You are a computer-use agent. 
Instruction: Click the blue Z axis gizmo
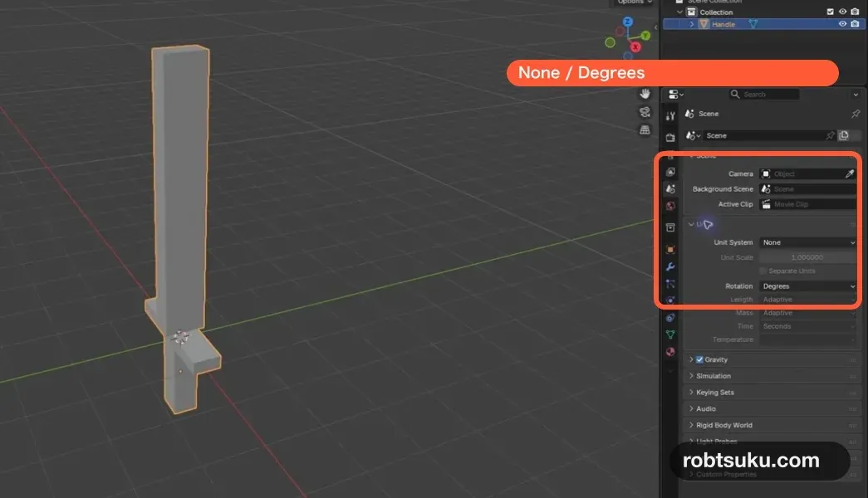[627, 22]
